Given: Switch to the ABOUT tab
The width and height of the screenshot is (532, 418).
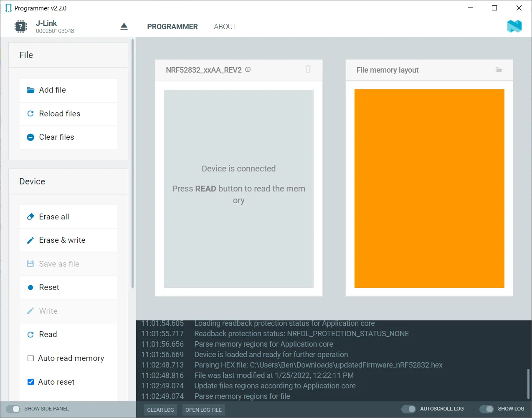Looking at the screenshot, I should click(x=225, y=26).
